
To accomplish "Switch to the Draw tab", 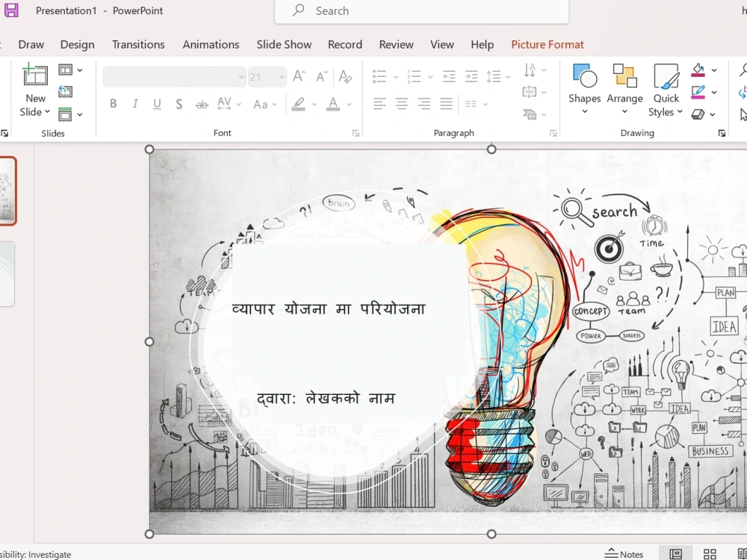I will click(x=31, y=44).
